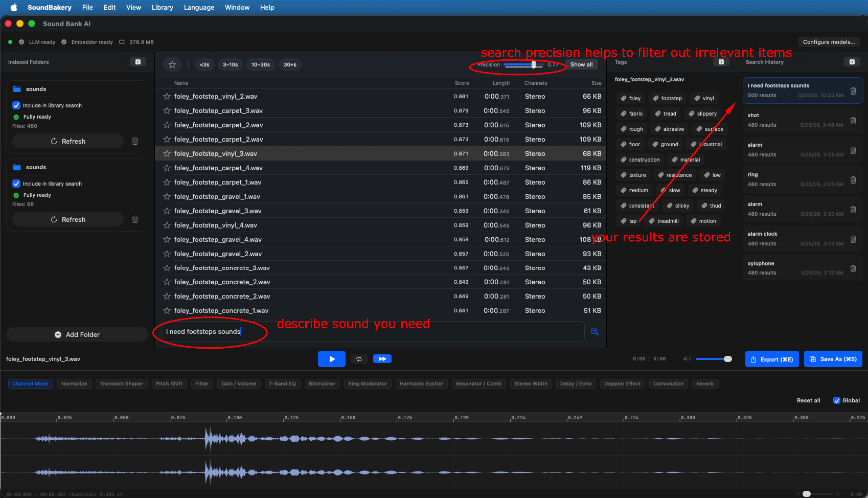
Task: Open Configure models settings
Action: tap(829, 42)
